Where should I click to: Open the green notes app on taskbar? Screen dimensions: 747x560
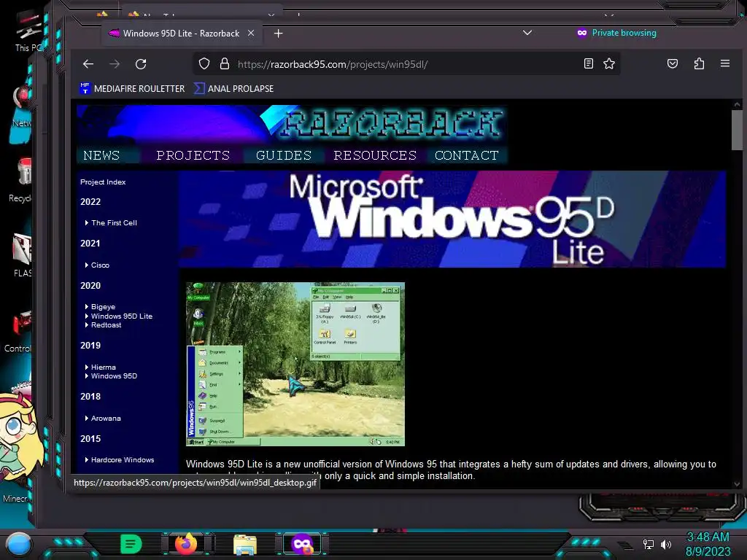coord(131,544)
